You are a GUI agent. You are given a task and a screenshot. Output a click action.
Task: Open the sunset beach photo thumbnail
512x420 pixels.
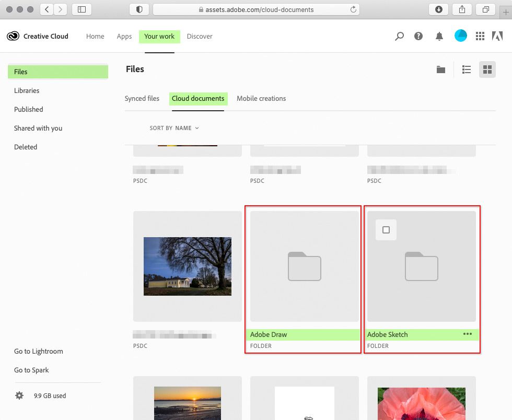[188, 403]
